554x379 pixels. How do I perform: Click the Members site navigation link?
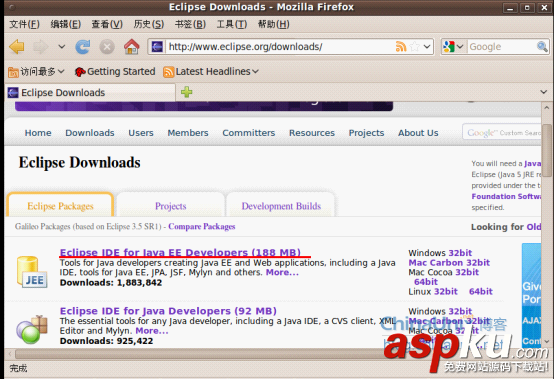(188, 133)
